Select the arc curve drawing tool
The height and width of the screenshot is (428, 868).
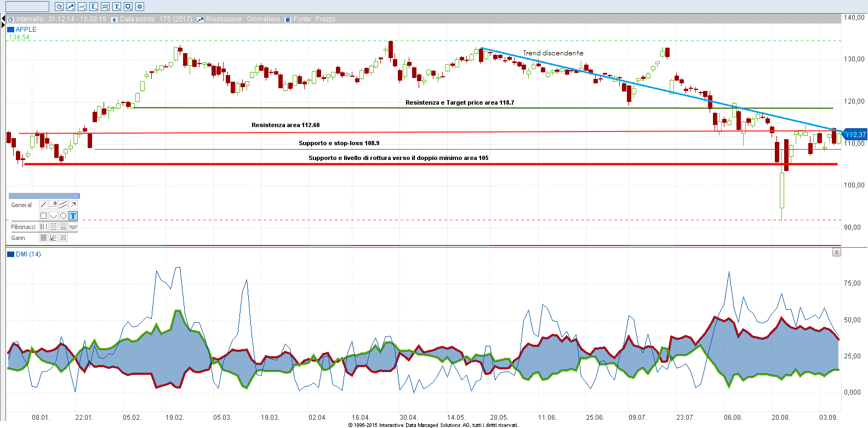coord(53,216)
